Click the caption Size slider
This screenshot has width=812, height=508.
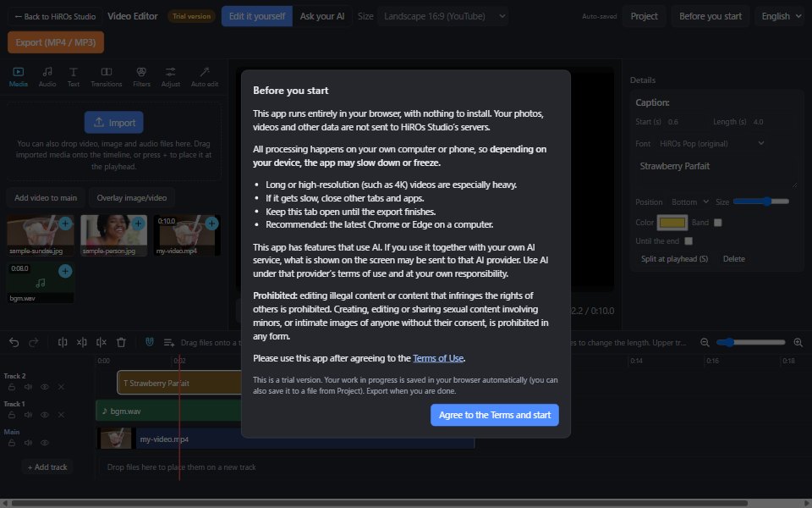point(760,202)
